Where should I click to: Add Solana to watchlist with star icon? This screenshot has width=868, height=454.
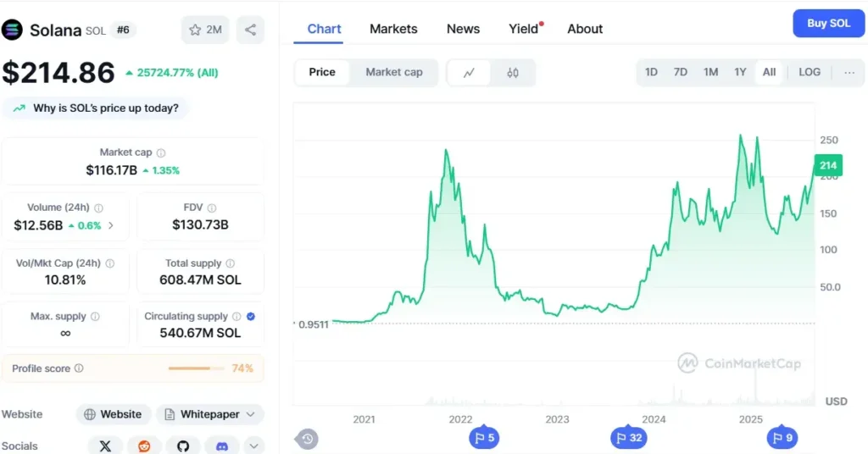point(205,30)
